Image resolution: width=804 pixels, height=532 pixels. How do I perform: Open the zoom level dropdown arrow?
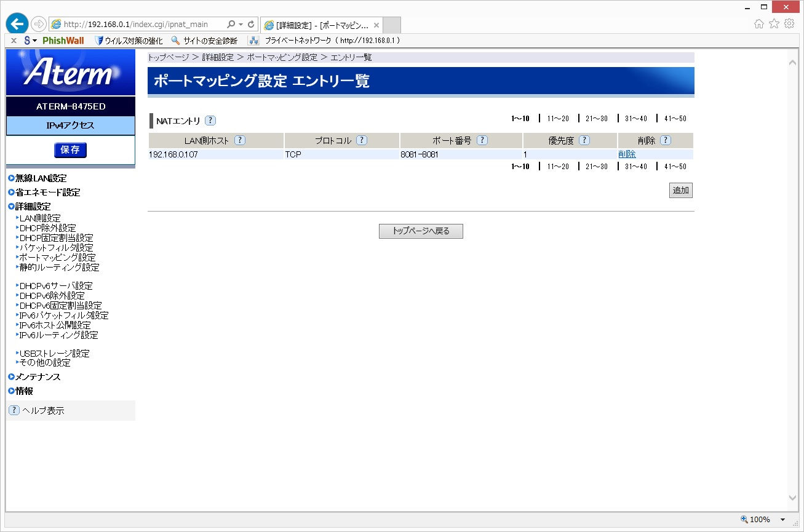[x=782, y=520]
